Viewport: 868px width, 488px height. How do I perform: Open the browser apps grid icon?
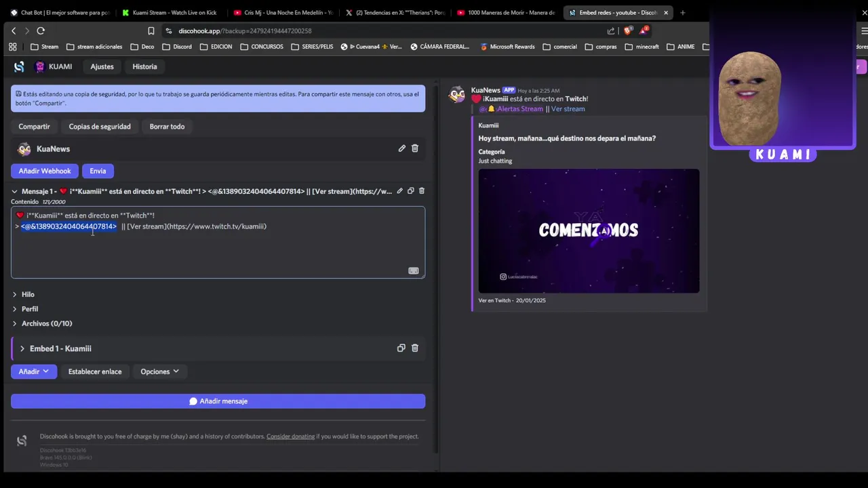(x=12, y=47)
